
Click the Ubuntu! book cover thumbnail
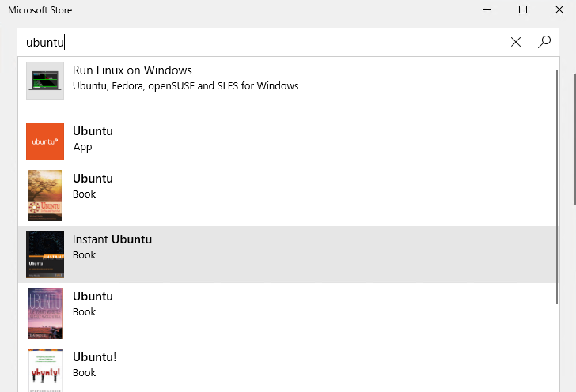tap(45, 370)
